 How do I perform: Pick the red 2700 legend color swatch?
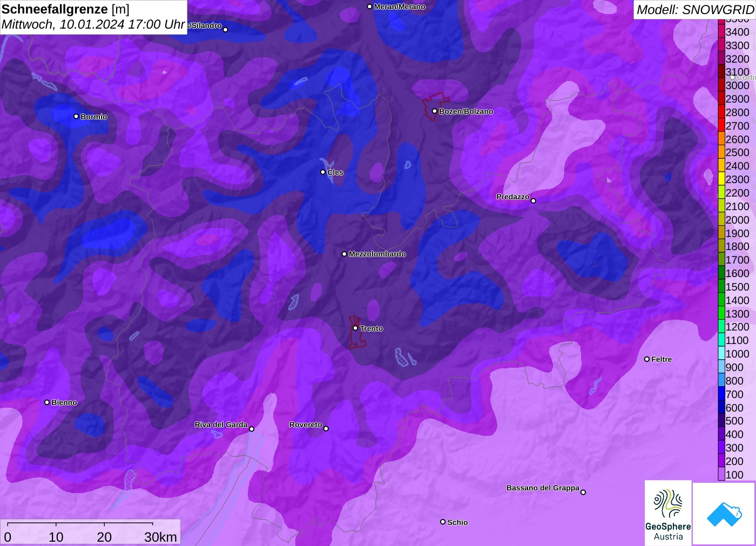click(721, 125)
